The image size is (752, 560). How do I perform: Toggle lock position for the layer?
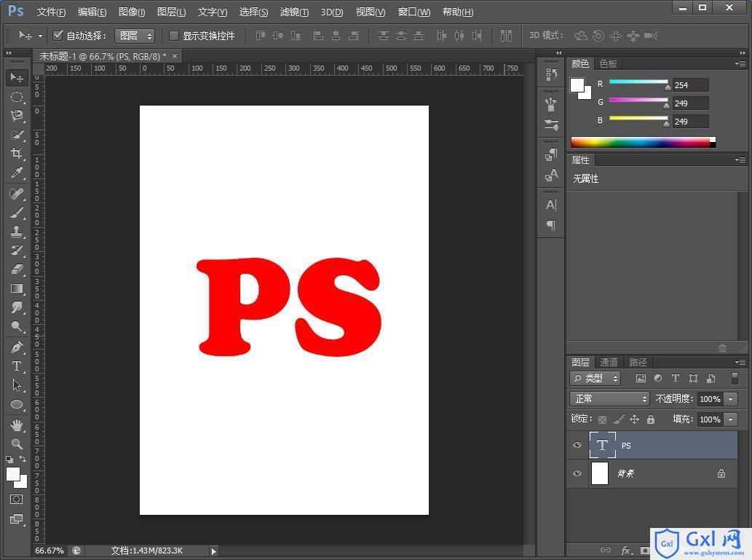click(x=635, y=420)
